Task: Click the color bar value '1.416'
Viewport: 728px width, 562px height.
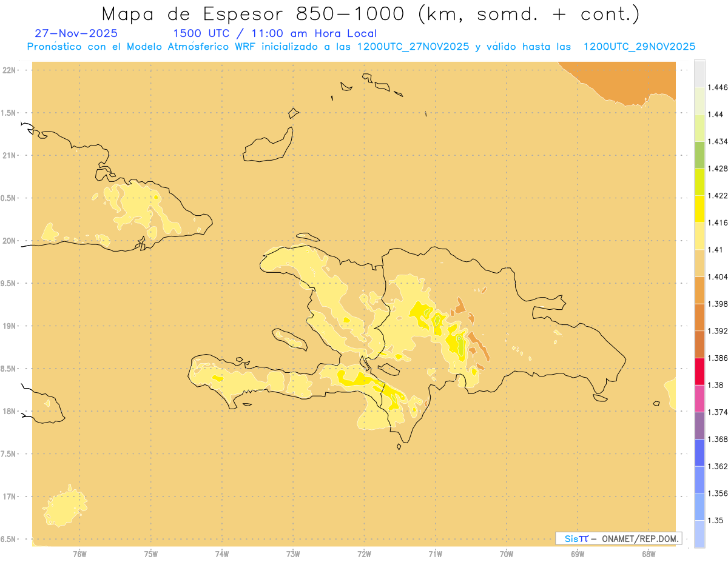Action: [x=718, y=222]
